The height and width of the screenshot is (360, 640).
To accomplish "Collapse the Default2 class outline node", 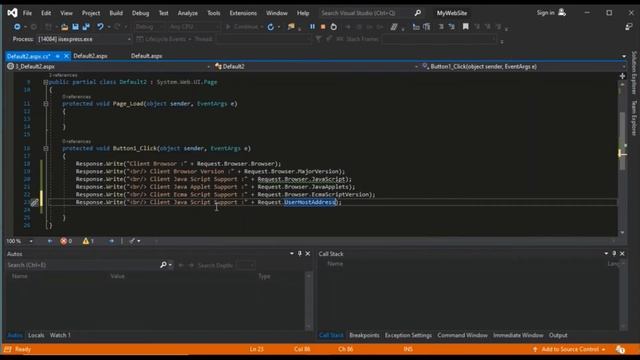I will pyautogui.click(x=46, y=82).
